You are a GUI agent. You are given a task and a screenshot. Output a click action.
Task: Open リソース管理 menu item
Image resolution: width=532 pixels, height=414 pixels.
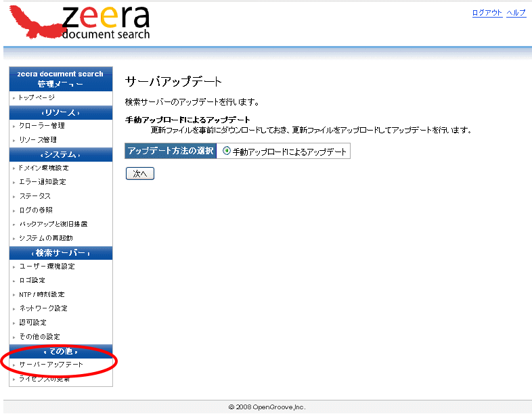coord(38,140)
